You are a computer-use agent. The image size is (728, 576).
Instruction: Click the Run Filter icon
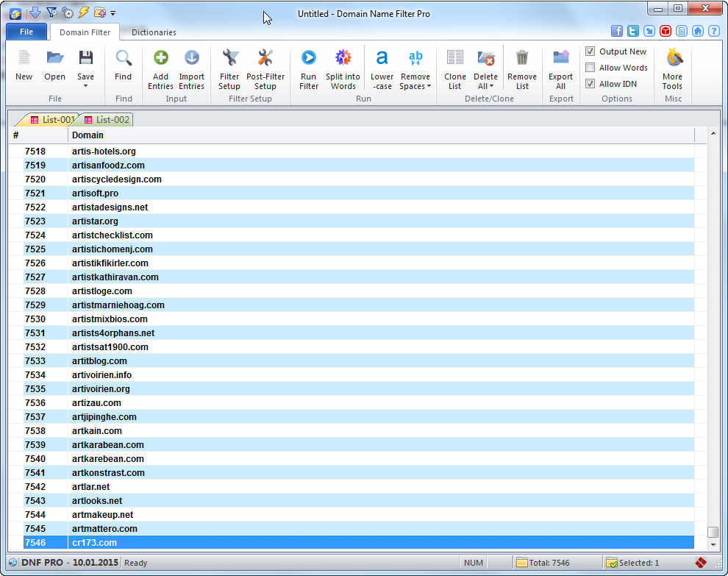308,58
